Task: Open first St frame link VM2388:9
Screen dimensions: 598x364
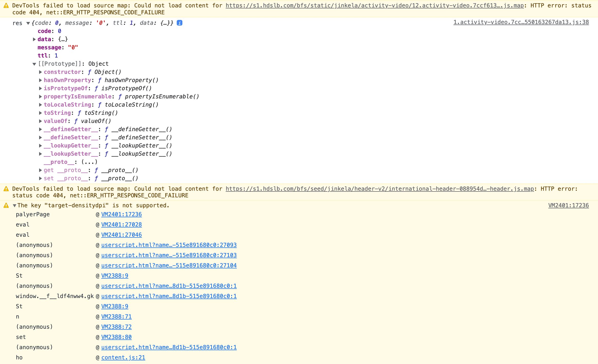Action: coord(115,276)
